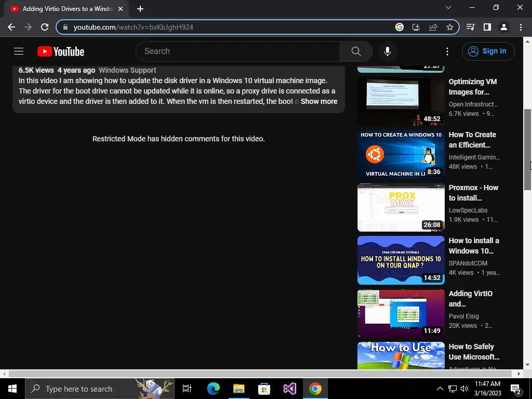This screenshot has width=532, height=399.
Task: Open the Chrome profile avatar
Action: [504, 27]
